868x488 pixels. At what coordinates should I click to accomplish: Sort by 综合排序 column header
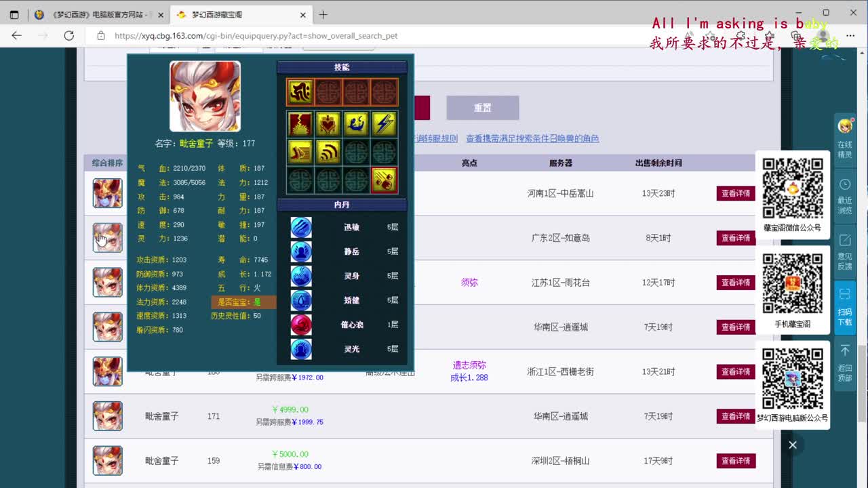point(107,163)
